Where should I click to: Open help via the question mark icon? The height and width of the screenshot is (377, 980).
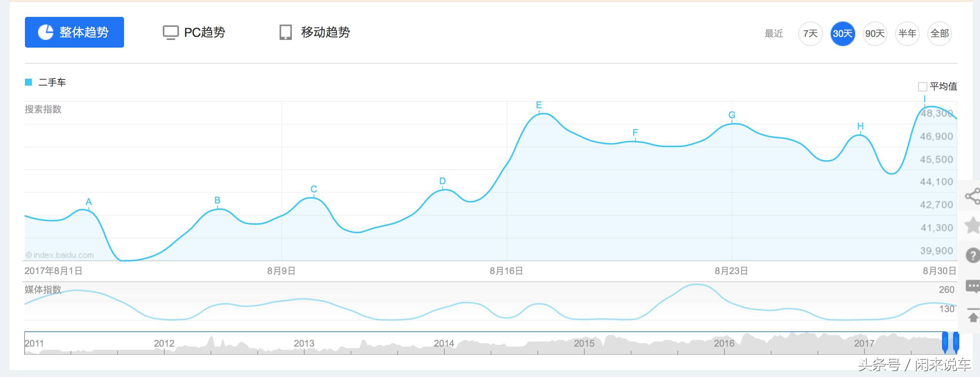[973, 255]
